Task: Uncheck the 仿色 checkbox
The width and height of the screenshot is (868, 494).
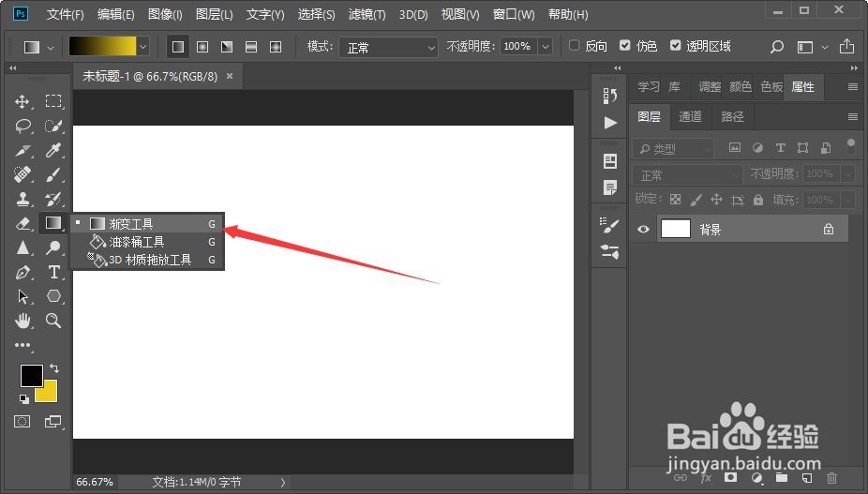Action: (x=625, y=45)
